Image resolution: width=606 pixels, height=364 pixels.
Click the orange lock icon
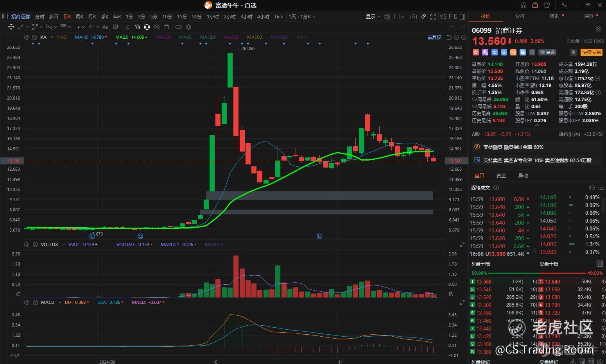[x=535, y=5]
